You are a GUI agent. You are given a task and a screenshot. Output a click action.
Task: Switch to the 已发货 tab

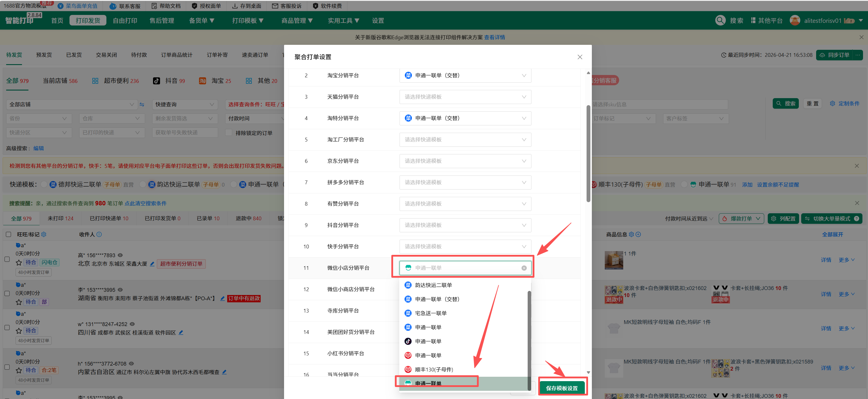[x=74, y=55]
